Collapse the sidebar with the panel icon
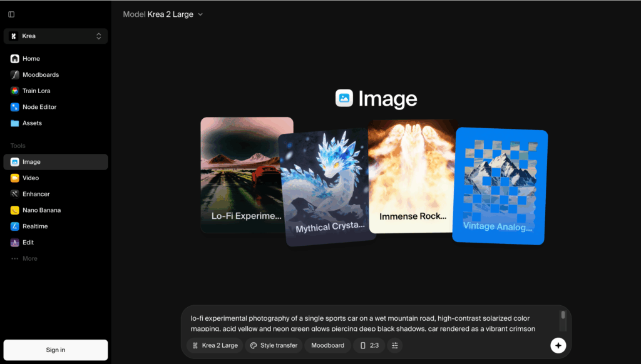 click(11, 14)
